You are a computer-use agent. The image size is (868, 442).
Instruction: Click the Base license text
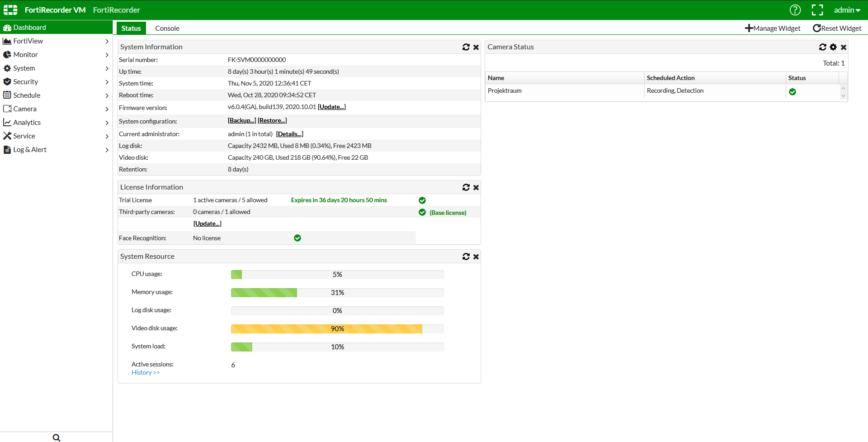(448, 213)
